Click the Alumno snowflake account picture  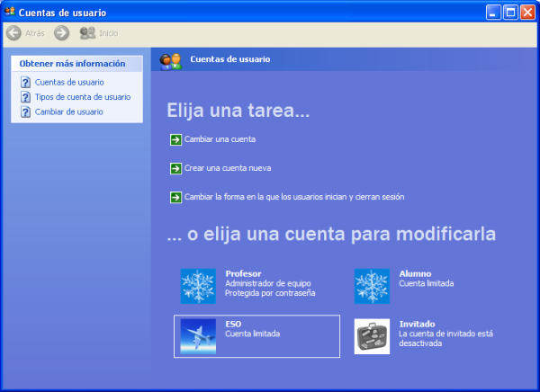tap(372, 286)
